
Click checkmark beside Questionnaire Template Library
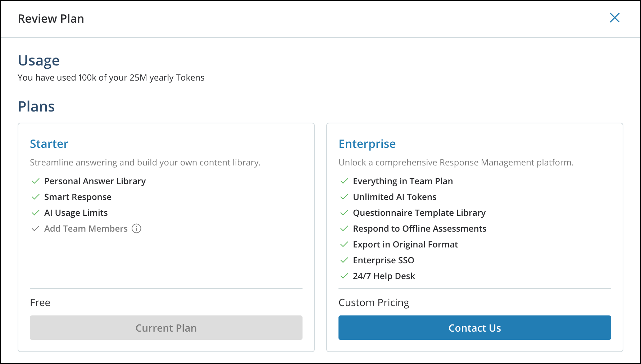(x=344, y=213)
